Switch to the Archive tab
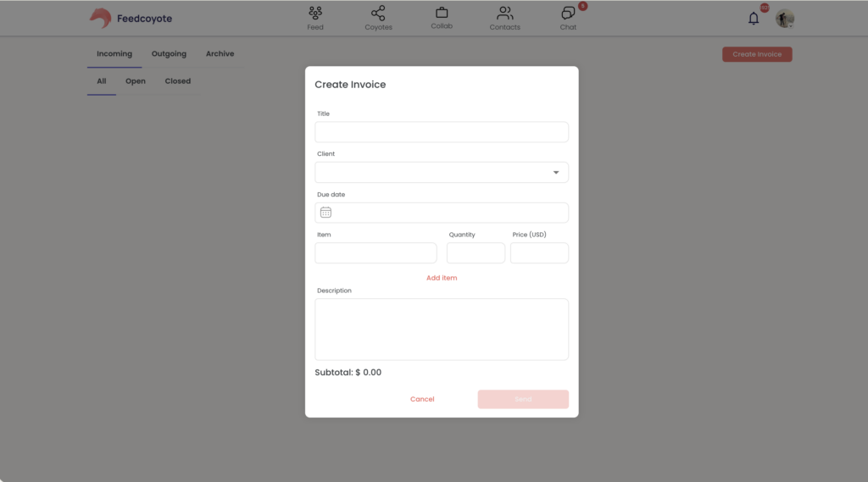Viewport: 868px width, 482px height. pos(220,54)
